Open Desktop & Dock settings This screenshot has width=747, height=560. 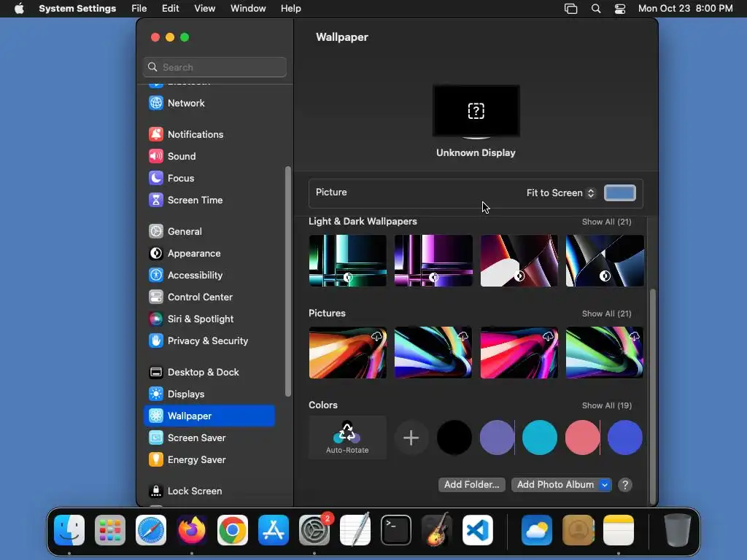[x=209, y=373]
